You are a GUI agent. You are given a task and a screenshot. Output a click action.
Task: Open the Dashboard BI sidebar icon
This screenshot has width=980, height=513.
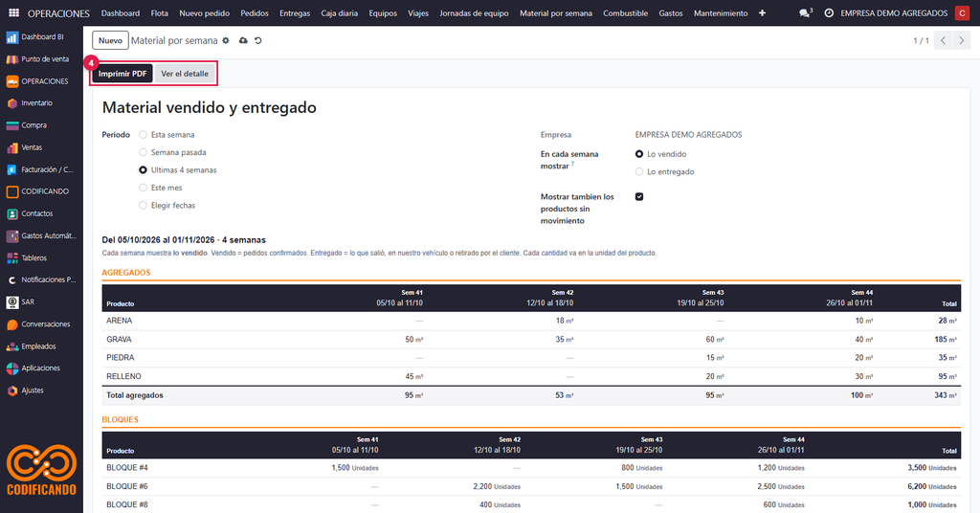coord(11,37)
